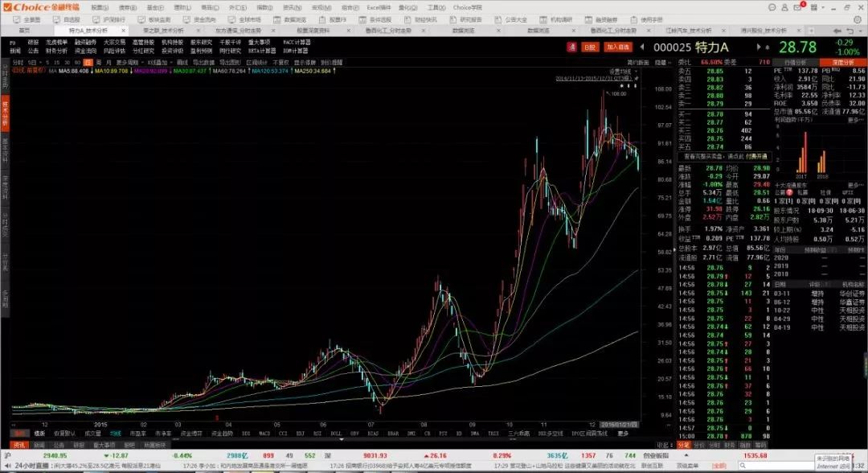The height and width of the screenshot is (473, 868).
Task: Switch to the 行情分析 panel tab
Action: (x=795, y=63)
